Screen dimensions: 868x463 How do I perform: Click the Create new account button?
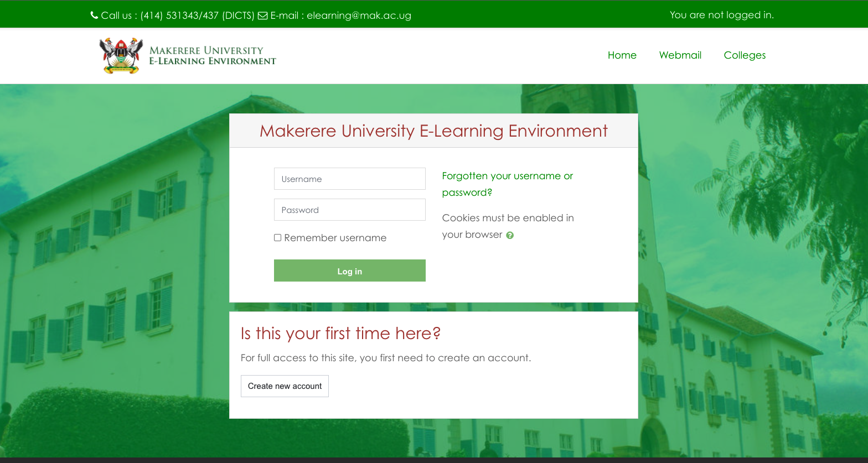(x=285, y=386)
